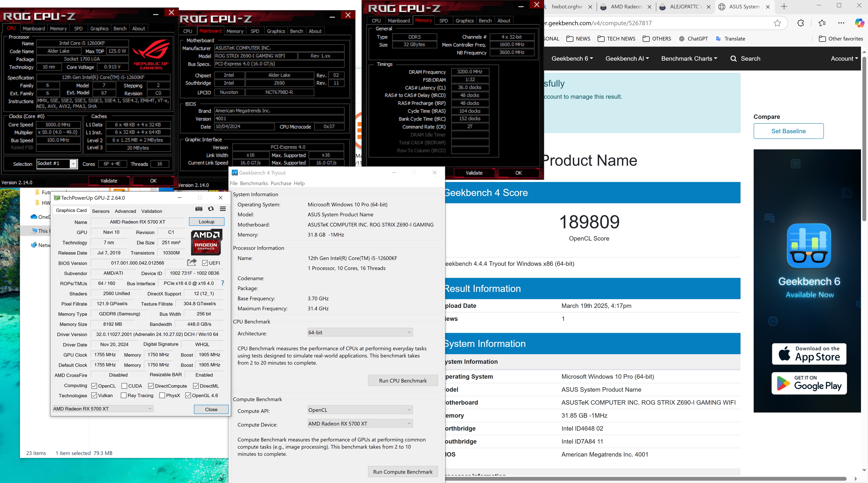Screen dimensions: 868x483
Task: Click Close button in GPU-Z
Action: click(211, 409)
